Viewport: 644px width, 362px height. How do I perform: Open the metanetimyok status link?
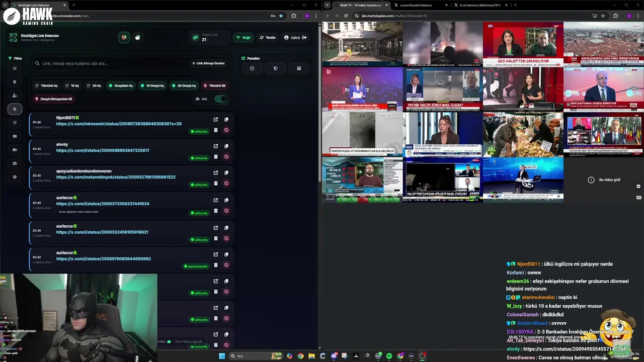point(116,177)
